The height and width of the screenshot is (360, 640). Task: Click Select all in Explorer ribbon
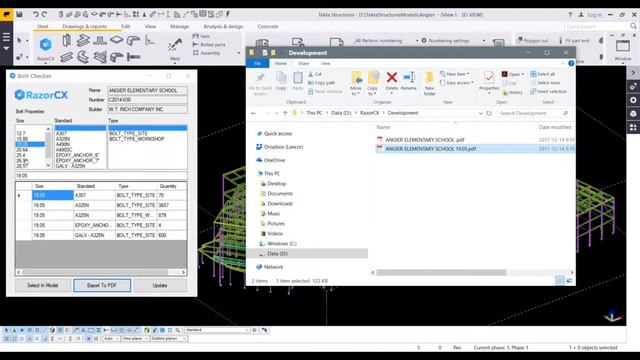[x=543, y=74]
